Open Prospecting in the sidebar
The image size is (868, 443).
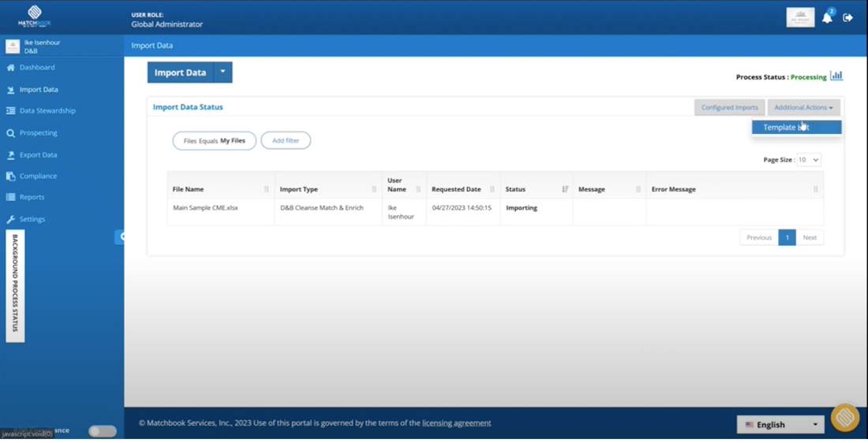[38, 133]
